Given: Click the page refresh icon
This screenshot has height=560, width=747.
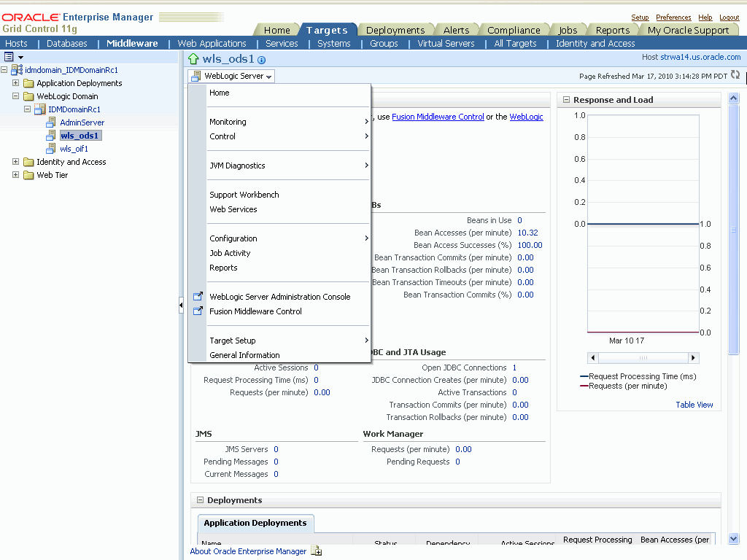Looking at the screenshot, I should click(735, 75).
